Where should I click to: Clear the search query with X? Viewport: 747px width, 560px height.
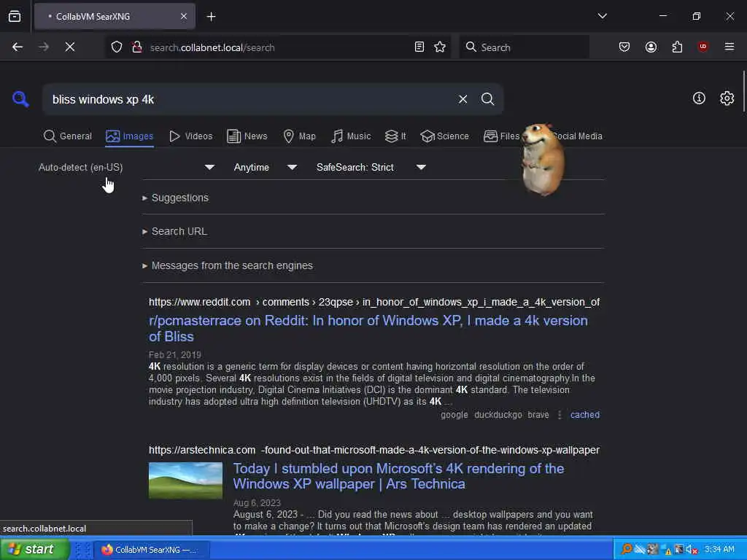coord(462,99)
